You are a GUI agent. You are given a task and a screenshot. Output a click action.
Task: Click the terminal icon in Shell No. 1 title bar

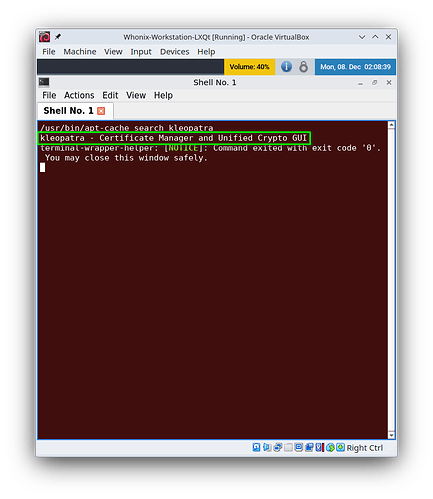coord(44,82)
